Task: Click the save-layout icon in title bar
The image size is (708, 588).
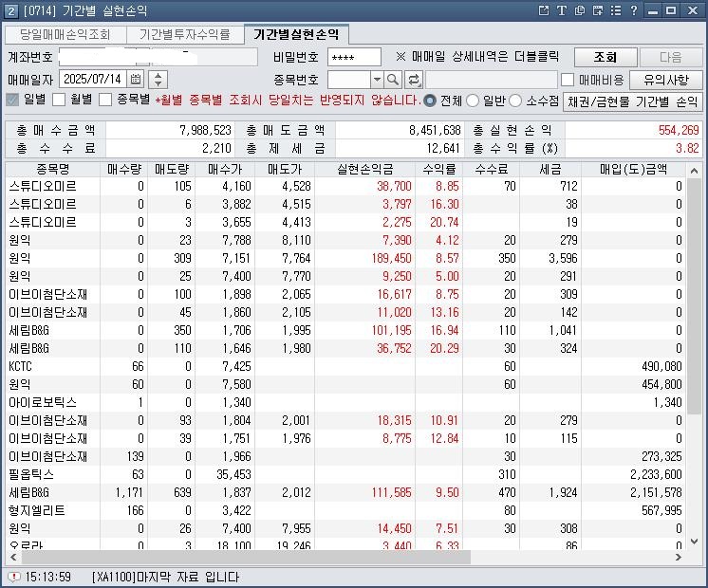Action: click(x=597, y=10)
